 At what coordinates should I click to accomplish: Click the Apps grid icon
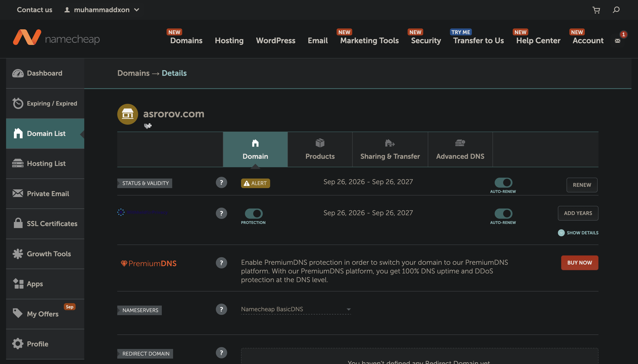18,284
